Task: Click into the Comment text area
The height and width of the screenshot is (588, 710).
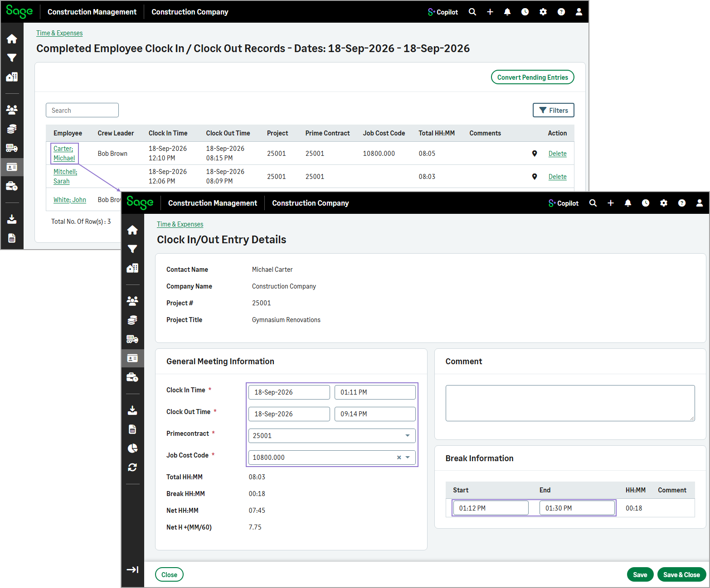Action: [570, 403]
